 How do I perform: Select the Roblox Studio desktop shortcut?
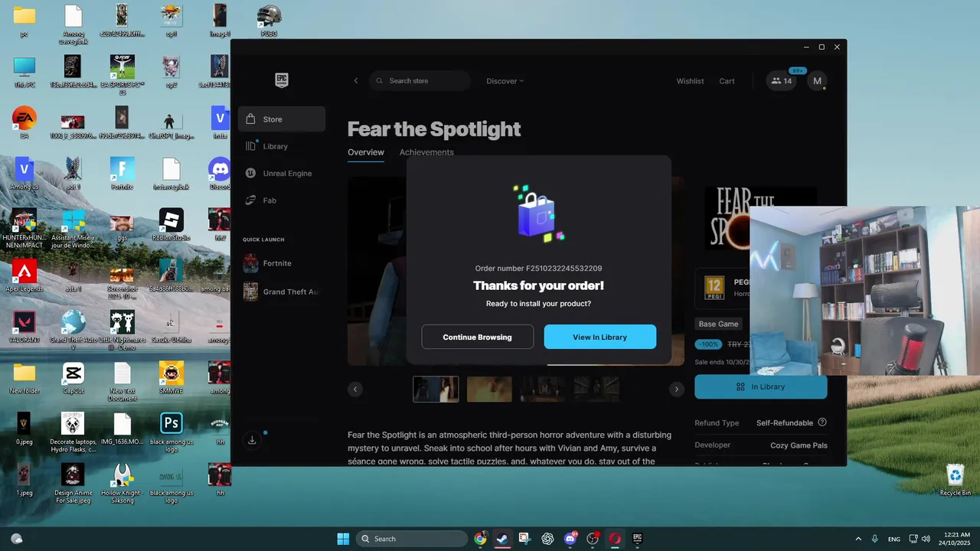click(x=171, y=225)
